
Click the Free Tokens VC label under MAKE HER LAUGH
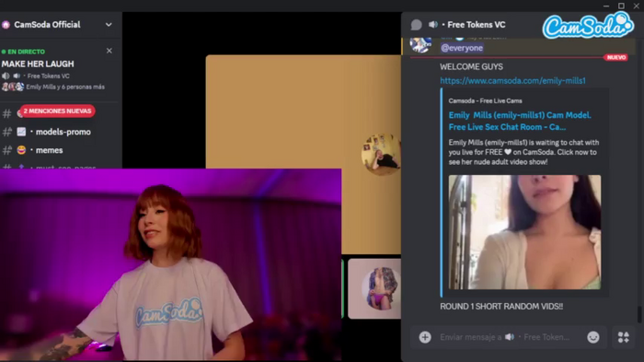[49, 76]
